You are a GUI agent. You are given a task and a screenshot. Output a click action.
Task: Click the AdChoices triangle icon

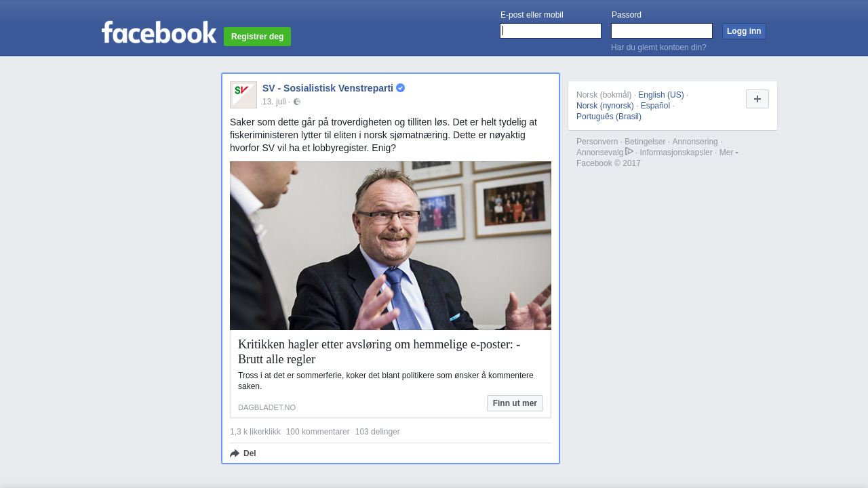pyautogui.click(x=629, y=151)
